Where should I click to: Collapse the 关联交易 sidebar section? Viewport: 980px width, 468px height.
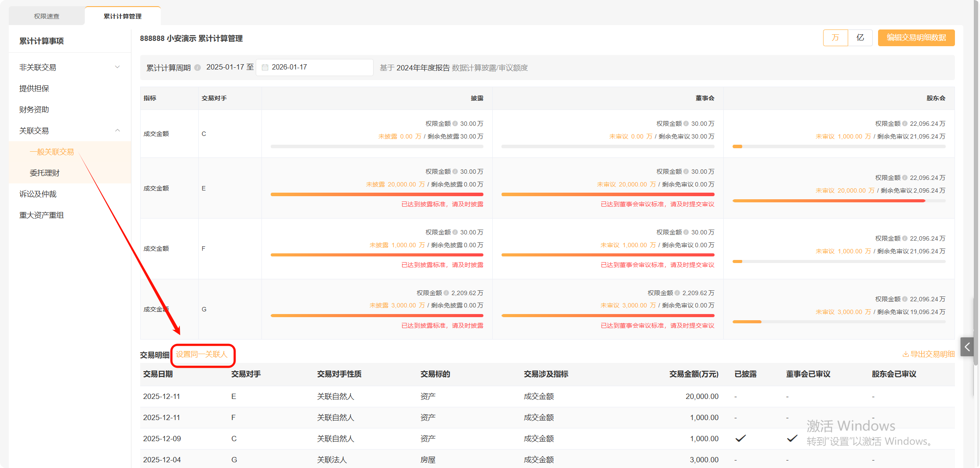coord(117,131)
